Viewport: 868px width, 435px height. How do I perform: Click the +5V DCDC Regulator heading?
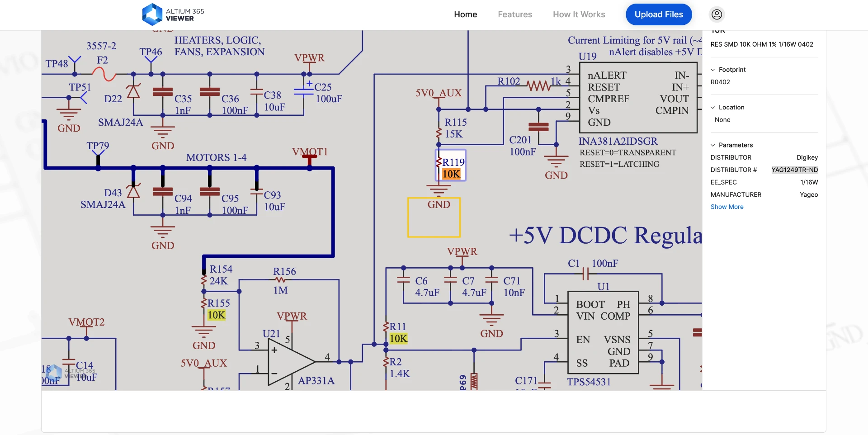605,235
